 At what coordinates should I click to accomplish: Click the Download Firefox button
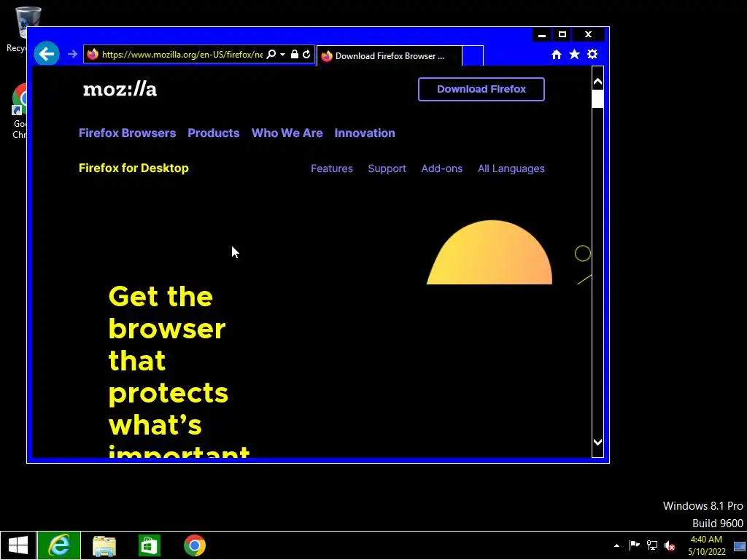point(481,89)
